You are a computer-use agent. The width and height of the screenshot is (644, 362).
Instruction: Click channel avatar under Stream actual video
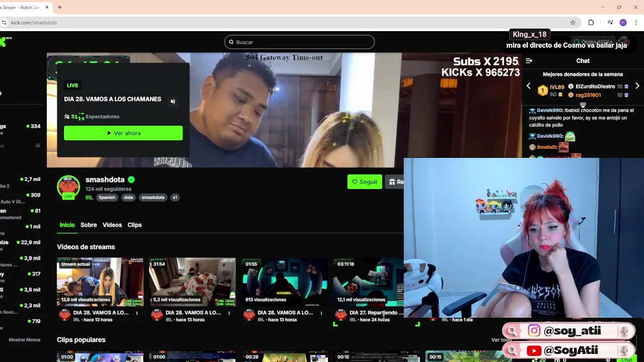click(x=65, y=315)
